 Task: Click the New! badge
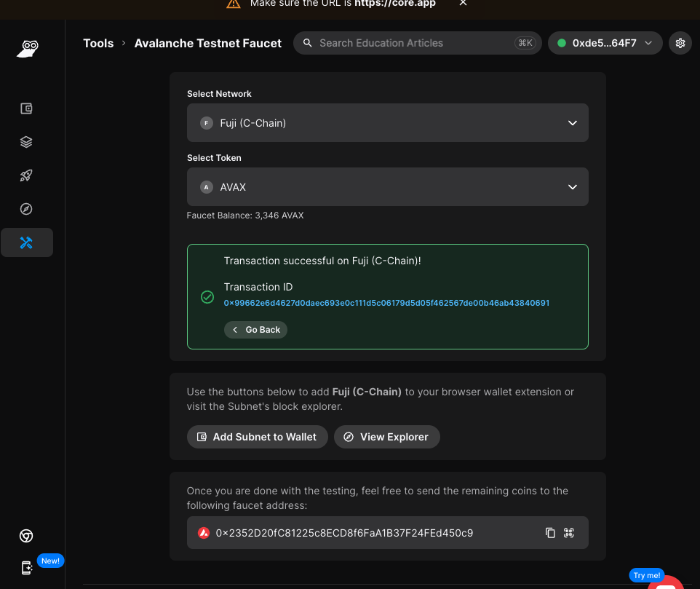coord(50,561)
